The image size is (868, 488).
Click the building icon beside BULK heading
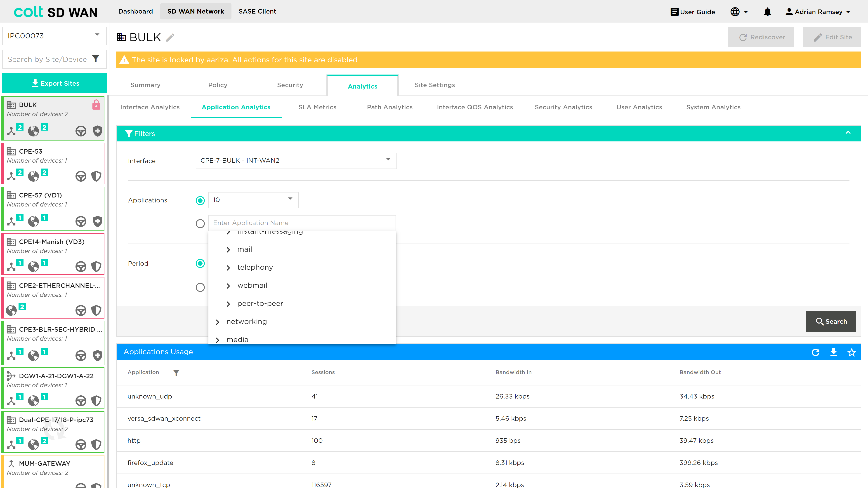[x=121, y=37]
